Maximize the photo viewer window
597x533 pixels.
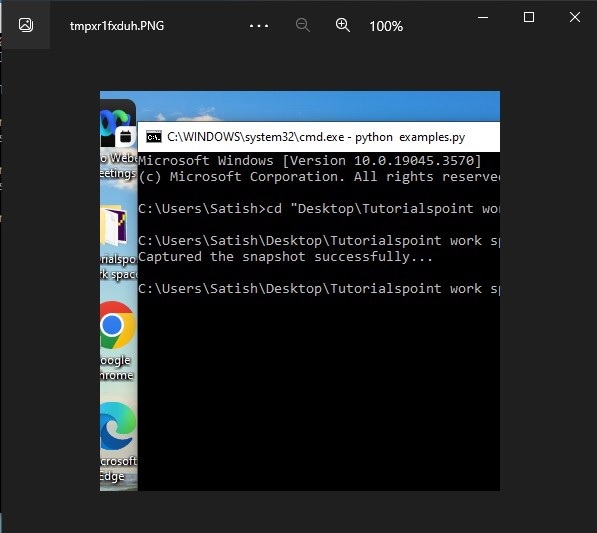coord(529,17)
